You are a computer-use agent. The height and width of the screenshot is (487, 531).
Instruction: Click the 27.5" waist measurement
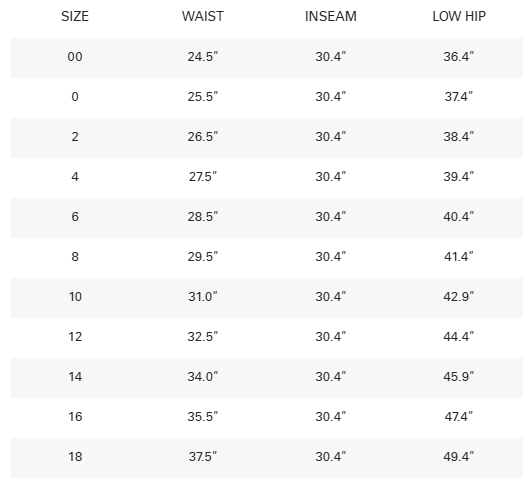point(203,176)
